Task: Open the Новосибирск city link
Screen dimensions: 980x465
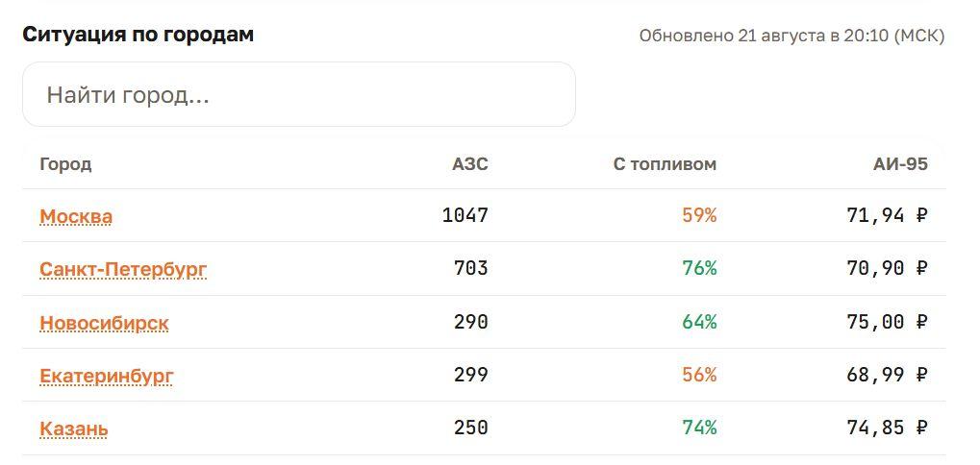Action: tap(105, 323)
